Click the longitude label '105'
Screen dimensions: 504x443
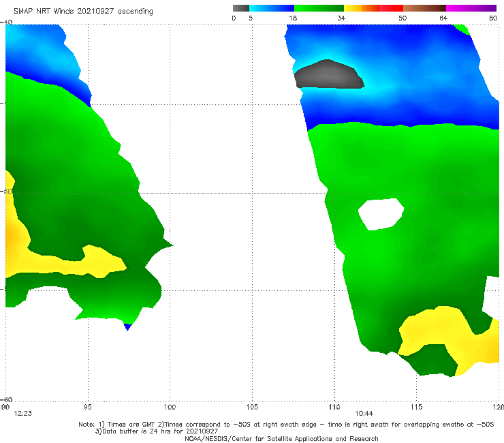(252, 407)
